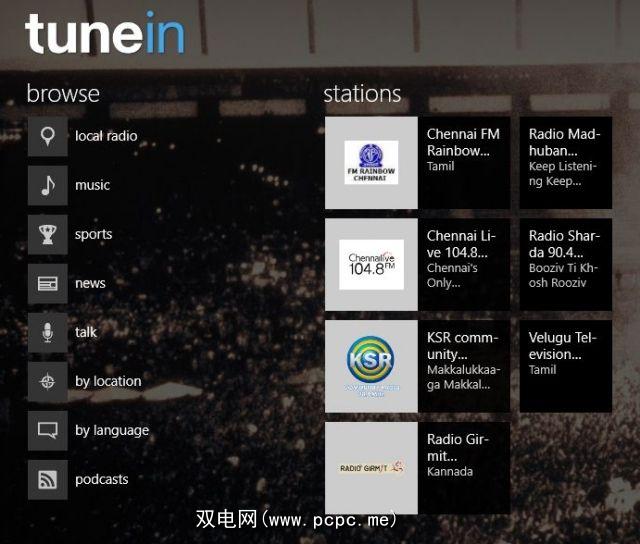Open the Radio Girmit logo thumbnail
The height and width of the screenshot is (544, 640).
(x=371, y=468)
